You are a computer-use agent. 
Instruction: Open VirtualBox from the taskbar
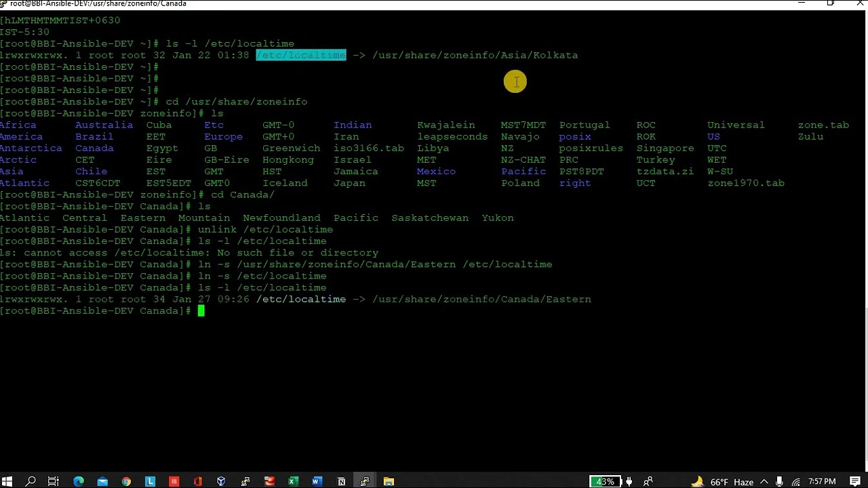coord(221,481)
